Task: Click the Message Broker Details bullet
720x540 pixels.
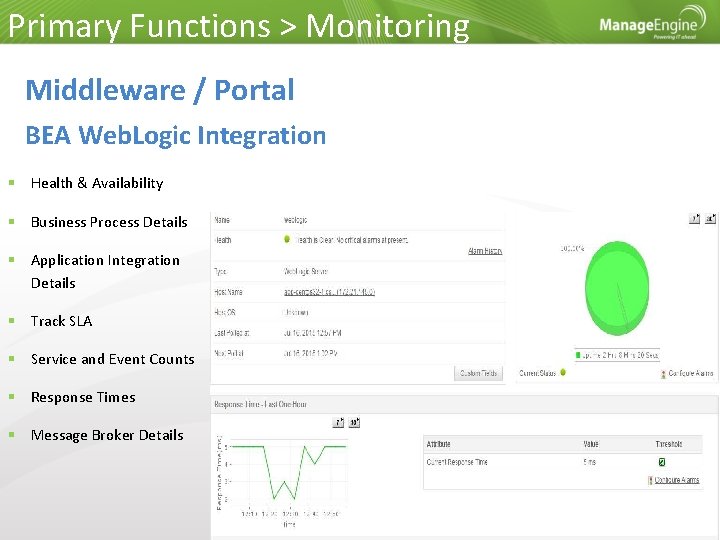Action: tap(107, 435)
